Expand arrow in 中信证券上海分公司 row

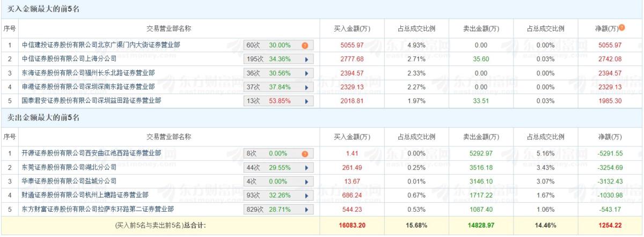point(306,59)
